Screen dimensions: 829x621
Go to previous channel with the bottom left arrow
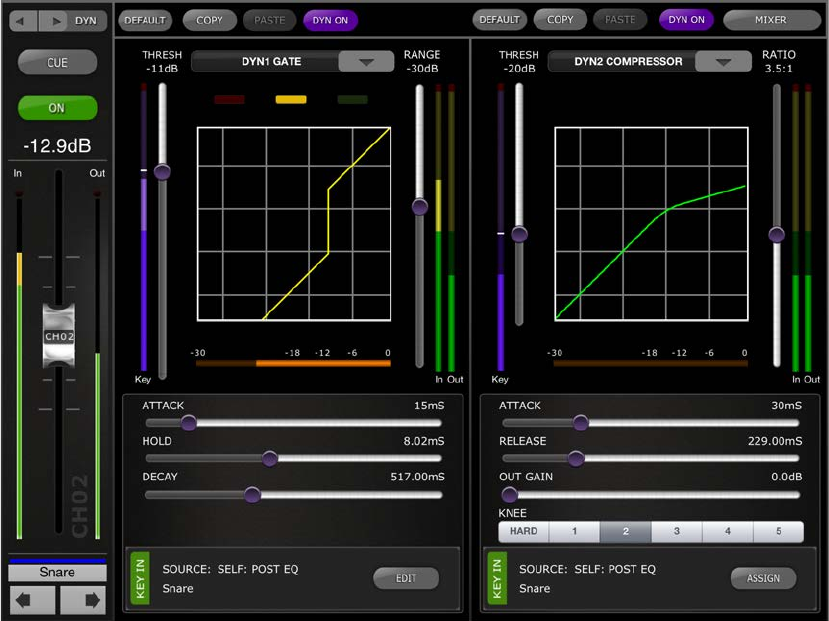coord(31,600)
